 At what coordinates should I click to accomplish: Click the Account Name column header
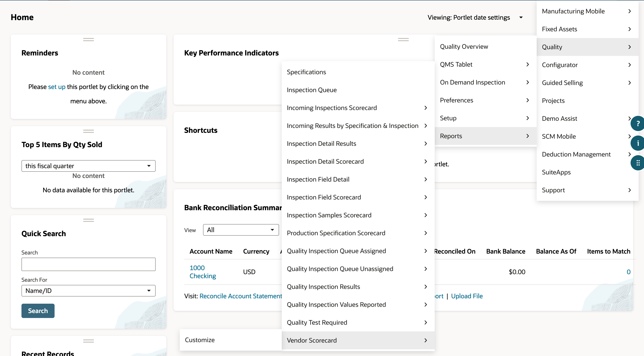[x=211, y=252]
